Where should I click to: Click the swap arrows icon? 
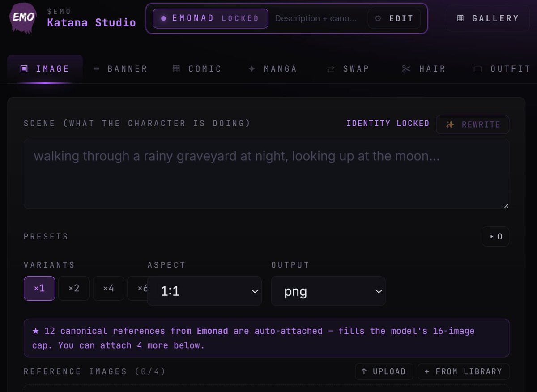click(331, 69)
